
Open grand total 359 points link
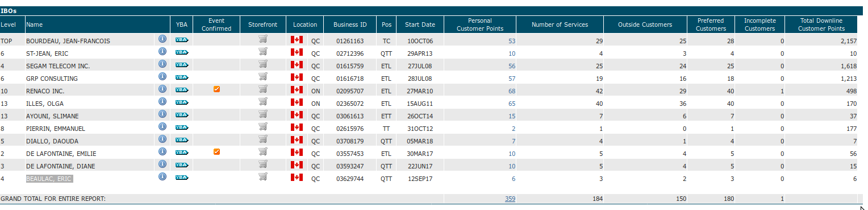510,199
